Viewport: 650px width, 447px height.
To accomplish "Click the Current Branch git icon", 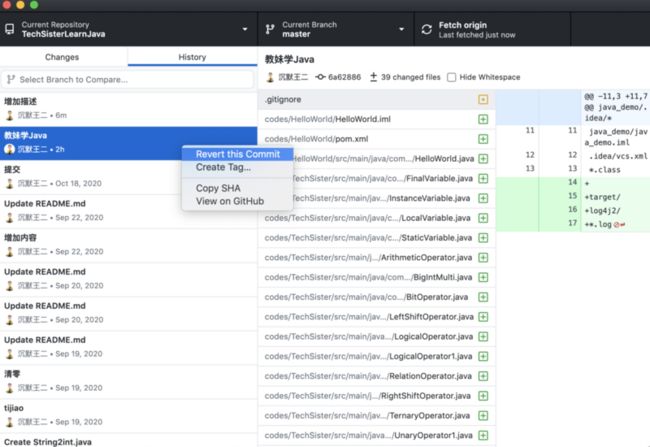I will click(270, 29).
